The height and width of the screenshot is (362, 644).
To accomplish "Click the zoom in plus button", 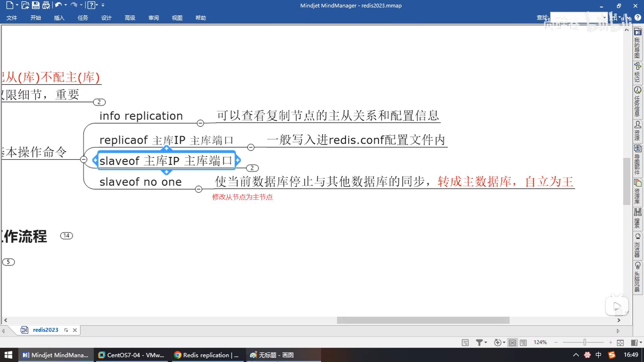I will (610, 343).
